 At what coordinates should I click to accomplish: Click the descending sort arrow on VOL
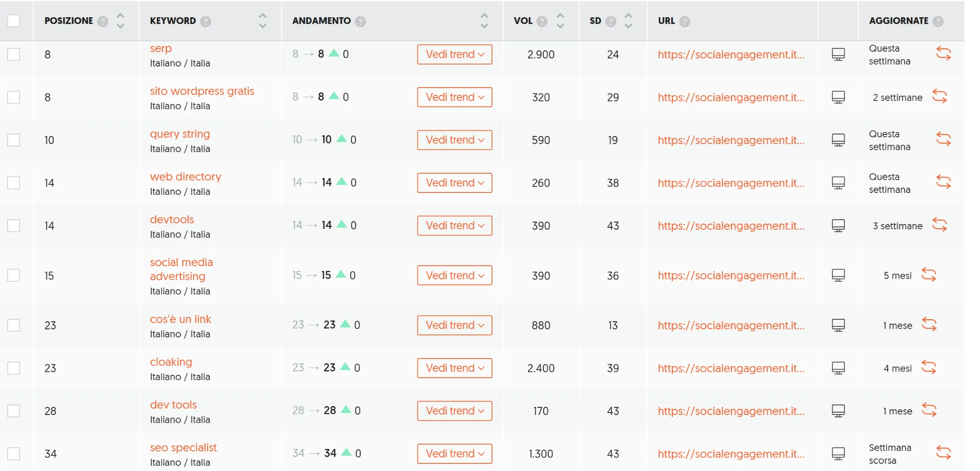560,25
